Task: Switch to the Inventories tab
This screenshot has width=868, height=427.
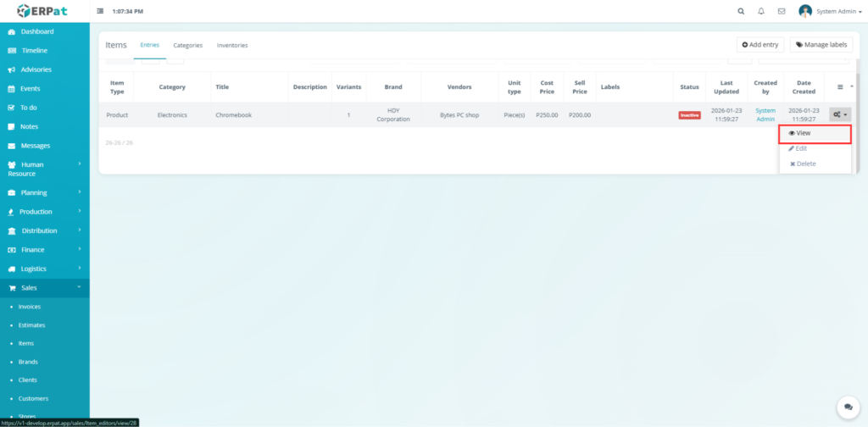Action: coord(232,45)
